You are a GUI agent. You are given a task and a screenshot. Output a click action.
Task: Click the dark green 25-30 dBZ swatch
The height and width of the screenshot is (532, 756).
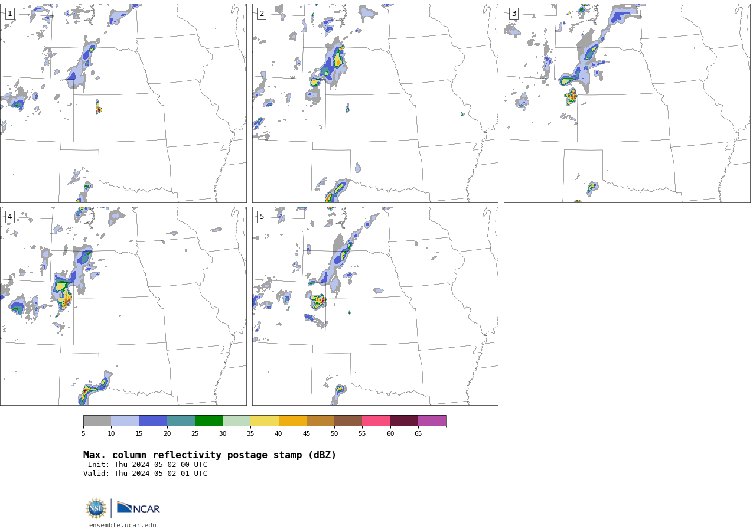pos(208,421)
